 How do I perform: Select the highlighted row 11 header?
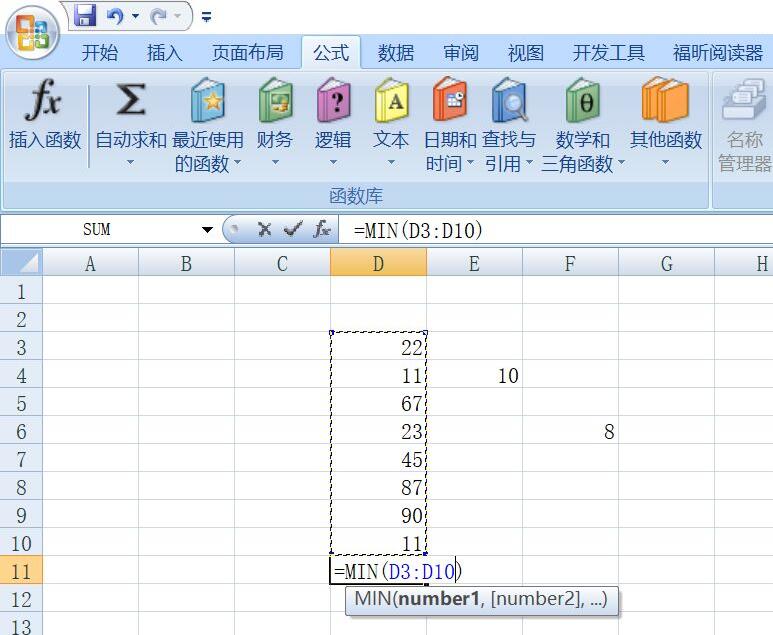coord(21,571)
